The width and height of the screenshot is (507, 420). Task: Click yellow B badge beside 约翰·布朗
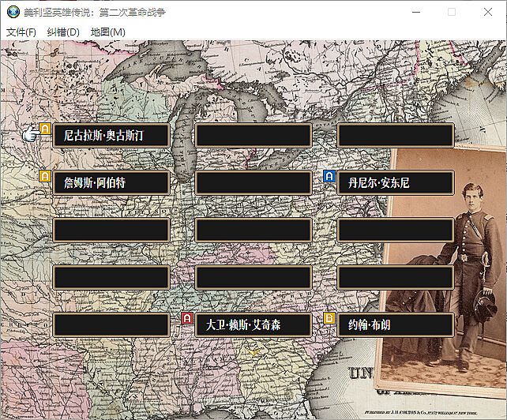pos(329,318)
